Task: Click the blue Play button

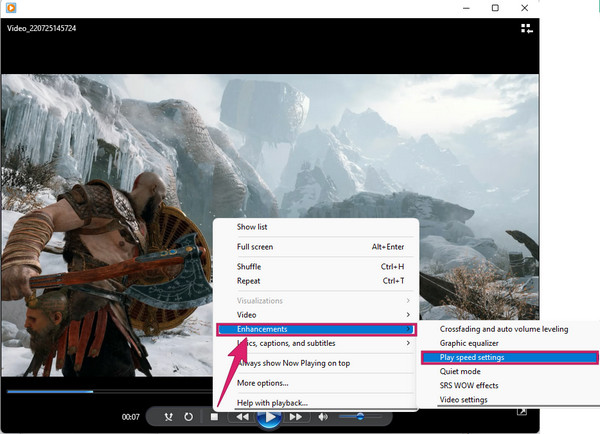Action: click(x=270, y=418)
